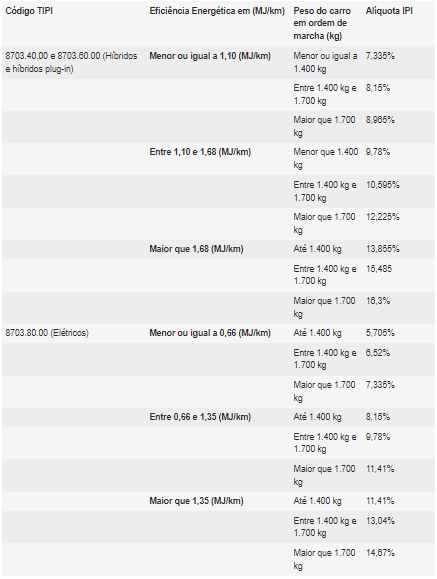437x579 pixels.
Task: Select the 13,04% rate value
Action: pyautogui.click(x=380, y=520)
